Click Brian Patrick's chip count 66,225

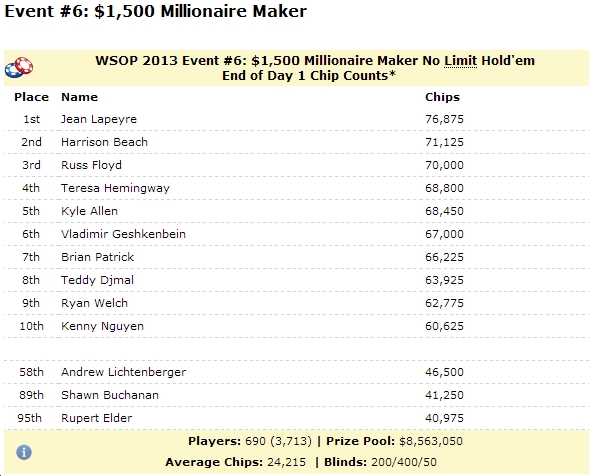444,257
